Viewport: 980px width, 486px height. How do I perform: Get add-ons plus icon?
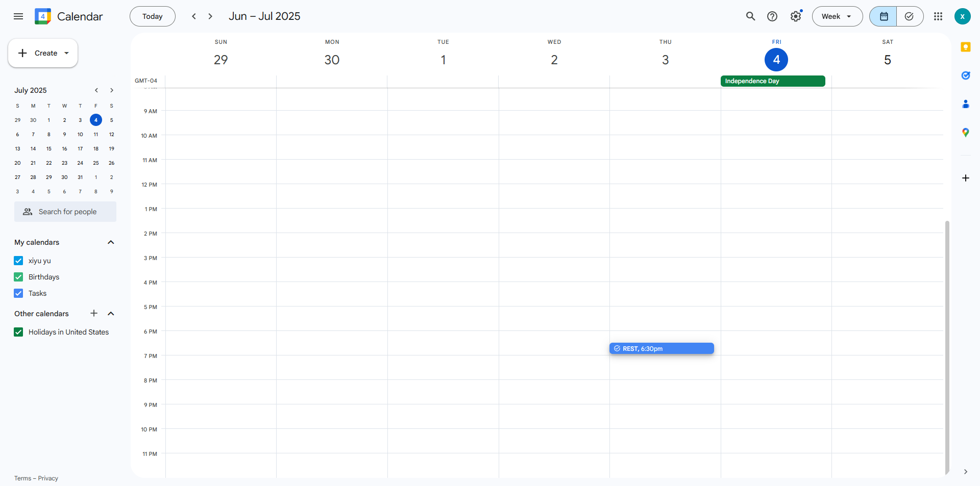point(965,178)
